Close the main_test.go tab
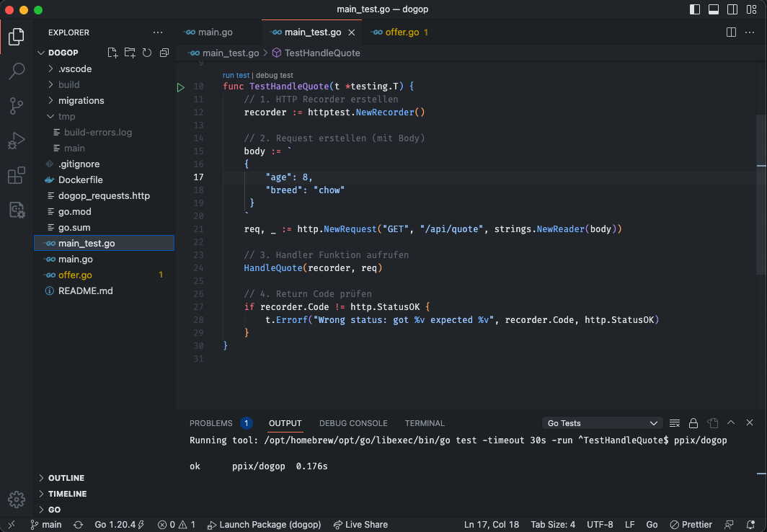 (x=352, y=32)
